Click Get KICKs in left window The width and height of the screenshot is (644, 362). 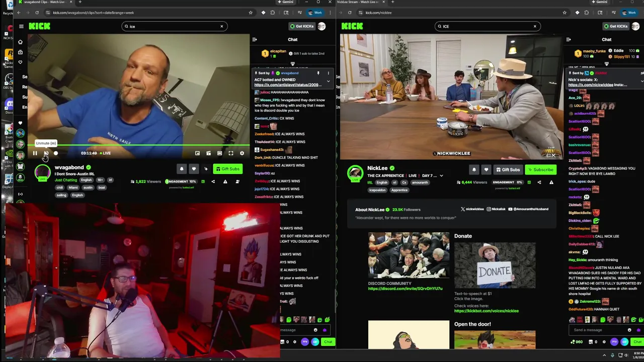pos(302,26)
